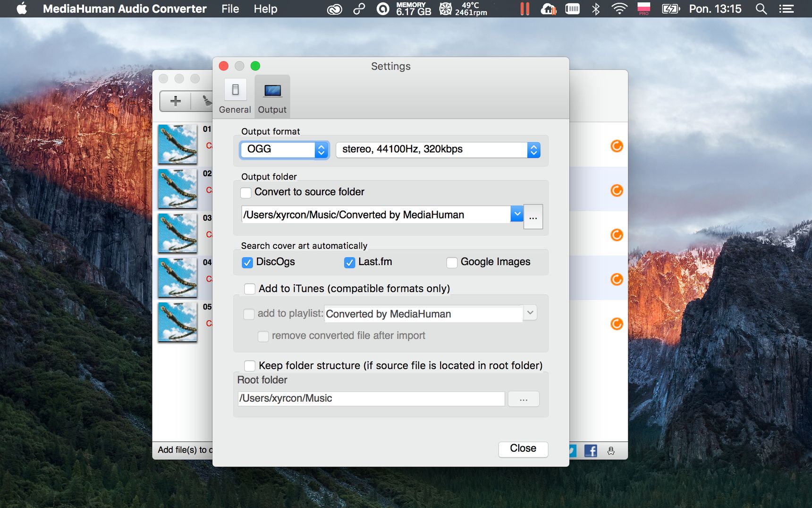Click the output folder path field
This screenshot has width=812, height=508.
tap(376, 215)
